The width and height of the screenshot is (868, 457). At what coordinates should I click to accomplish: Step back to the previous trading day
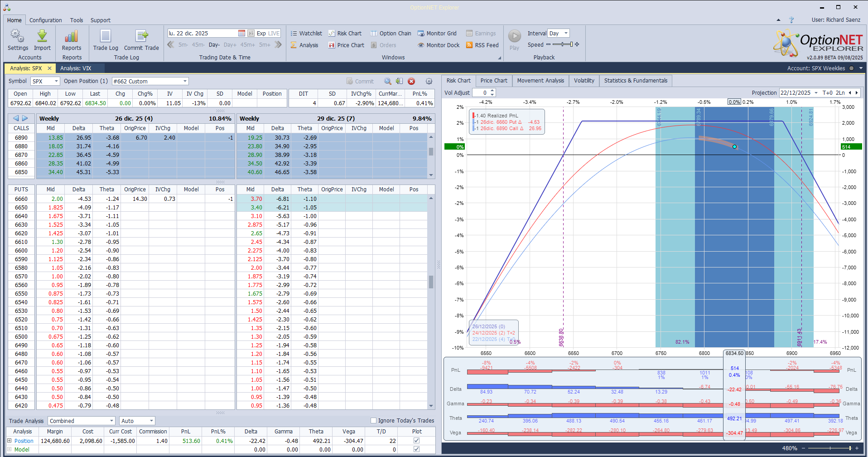[214, 45]
